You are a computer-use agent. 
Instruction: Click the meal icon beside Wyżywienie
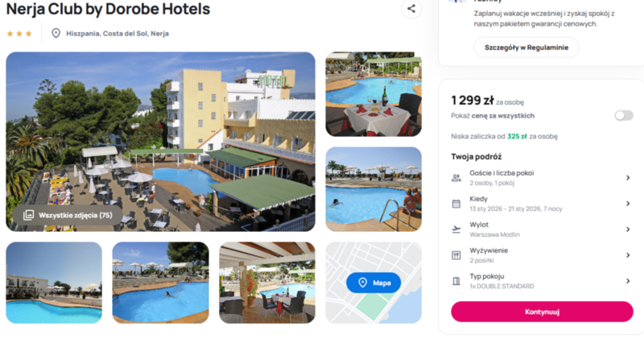coord(456,255)
